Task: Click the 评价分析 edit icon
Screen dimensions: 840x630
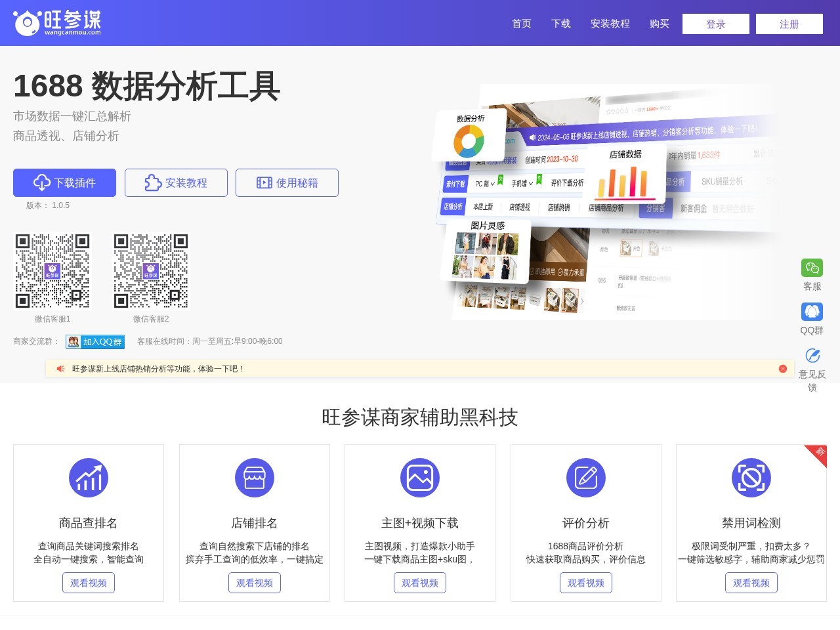Action: [586, 478]
